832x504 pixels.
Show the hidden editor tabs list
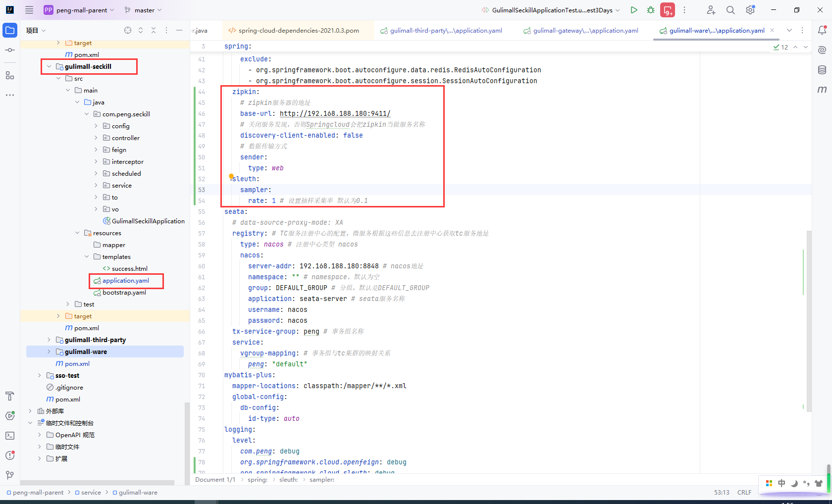pyautogui.click(x=789, y=30)
